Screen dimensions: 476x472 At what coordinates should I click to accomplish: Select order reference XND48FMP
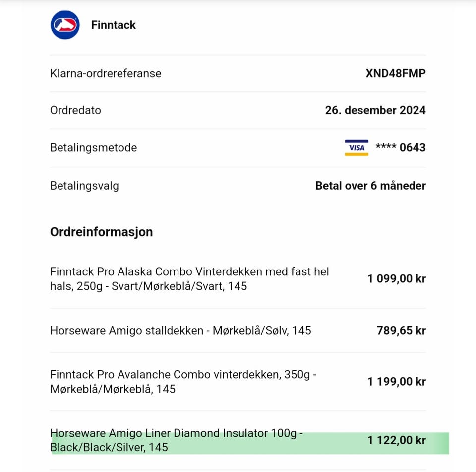(396, 73)
